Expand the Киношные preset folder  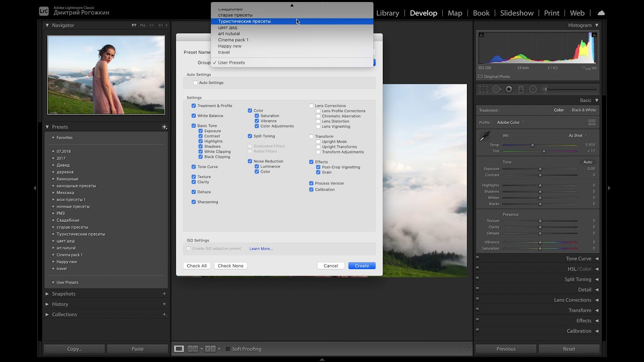point(53,179)
